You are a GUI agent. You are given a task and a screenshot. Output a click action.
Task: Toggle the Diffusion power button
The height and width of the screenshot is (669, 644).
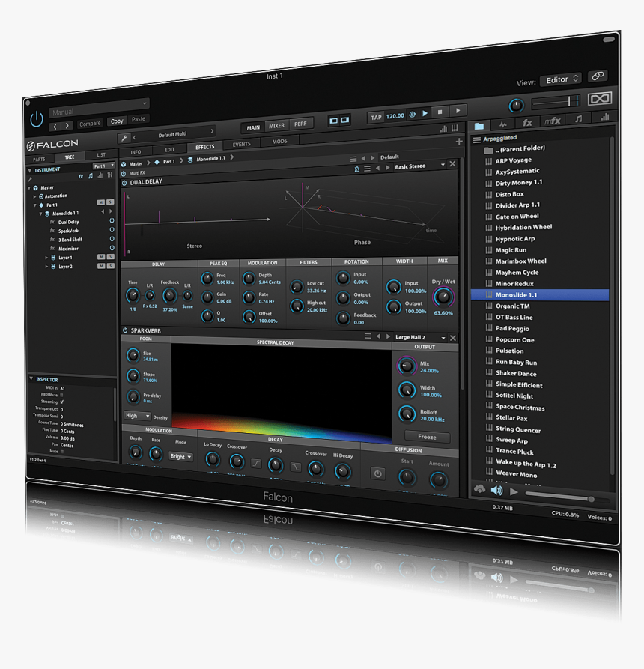pos(378,473)
